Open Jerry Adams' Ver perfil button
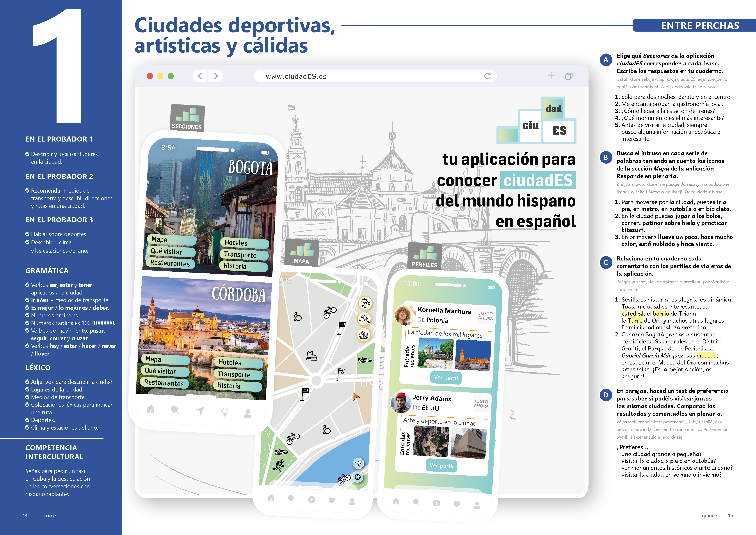 (442, 465)
